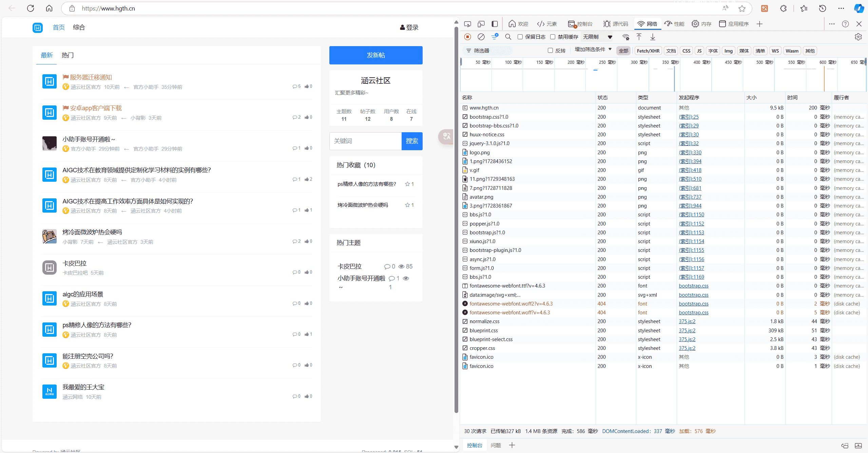Image resolution: width=868 pixels, height=453 pixels.
Task: Click the 登录 login link
Action: click(x=409, y=27)
